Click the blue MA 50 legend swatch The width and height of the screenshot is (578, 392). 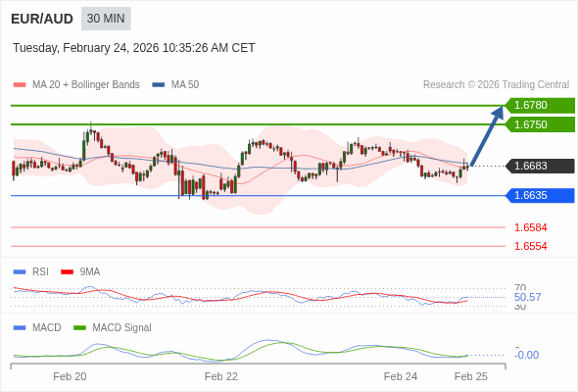(x=158, y=85)
